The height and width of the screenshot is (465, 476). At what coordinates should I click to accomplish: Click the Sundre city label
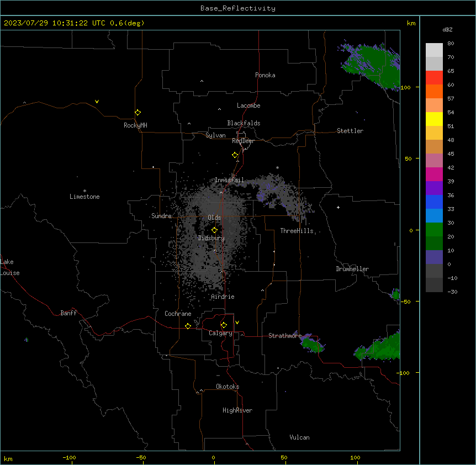pos(161,216)
